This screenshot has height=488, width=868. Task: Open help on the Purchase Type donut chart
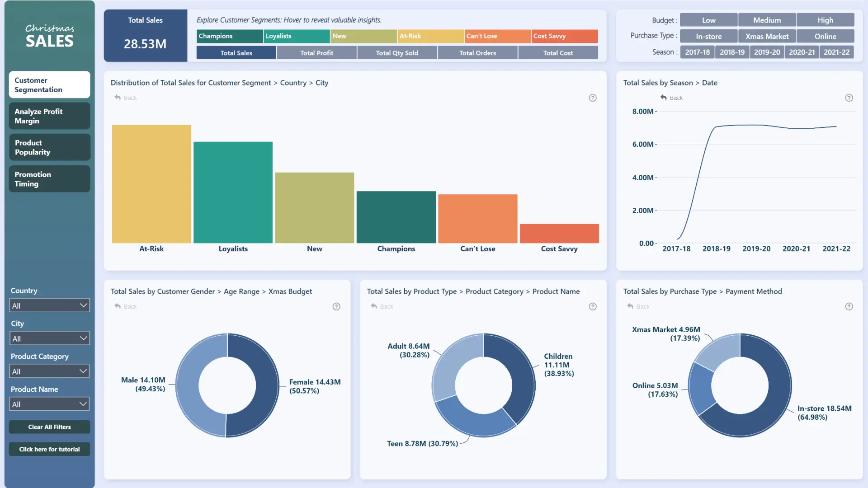click(x=849, y=306)
